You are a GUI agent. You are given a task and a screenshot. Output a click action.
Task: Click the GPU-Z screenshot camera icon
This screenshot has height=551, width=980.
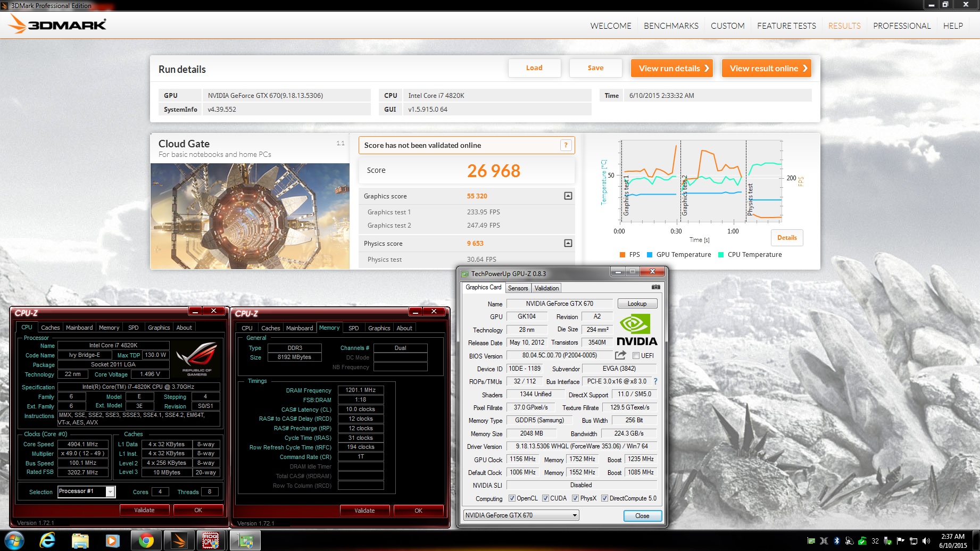656,287
